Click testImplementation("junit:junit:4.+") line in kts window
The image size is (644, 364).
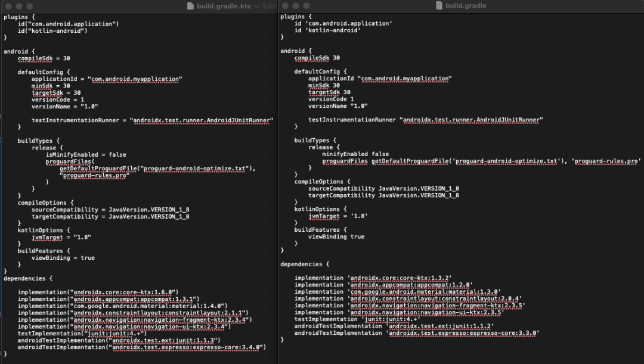click(82, 334)
